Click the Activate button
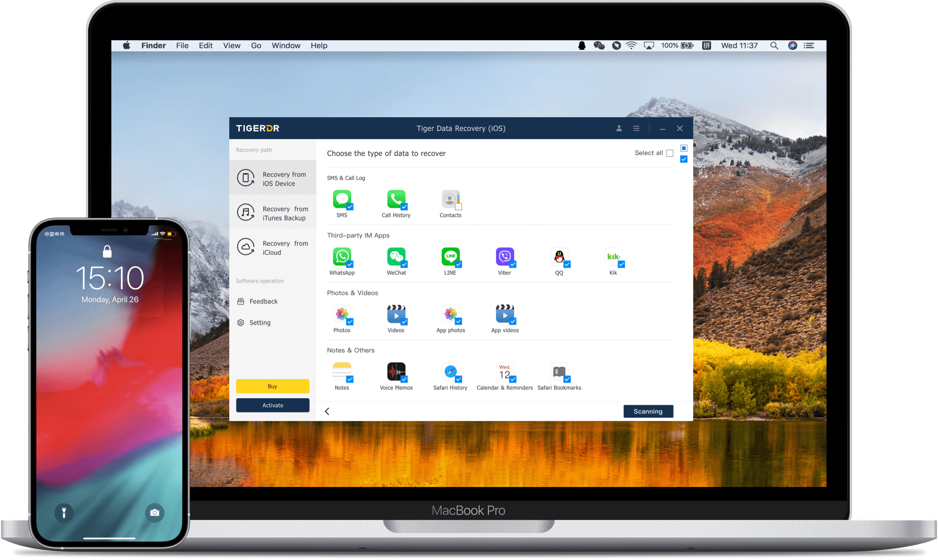This screenshot has height=560, width=938. 272,405
